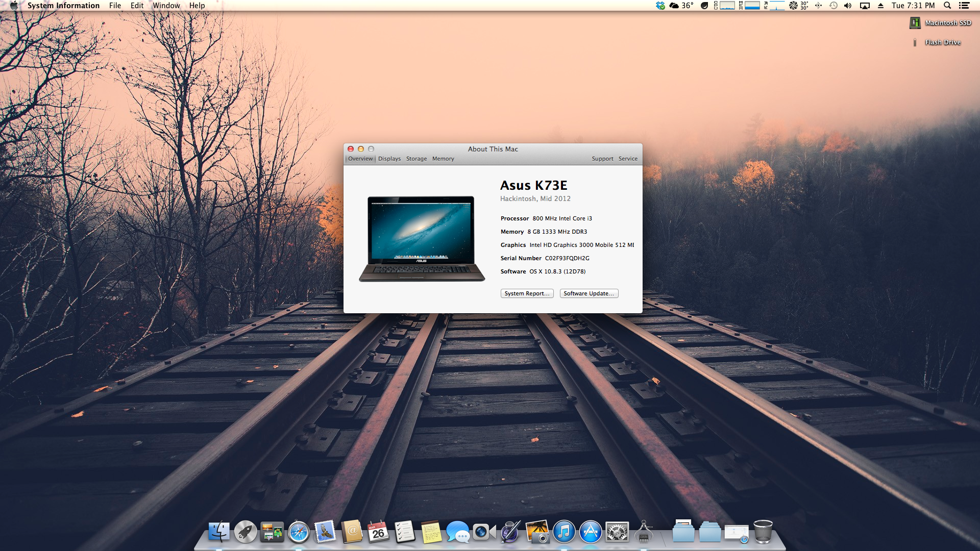This screenshot has width=980, height=551.
Task: Minimize the About This Mac window
Action: [361, 149]
